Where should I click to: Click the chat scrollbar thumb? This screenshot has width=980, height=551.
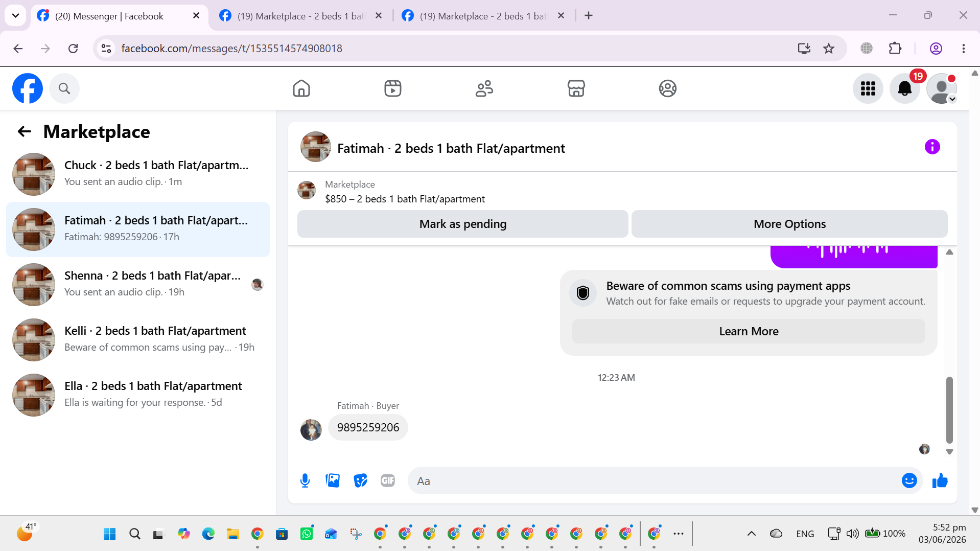pos(949,410)
